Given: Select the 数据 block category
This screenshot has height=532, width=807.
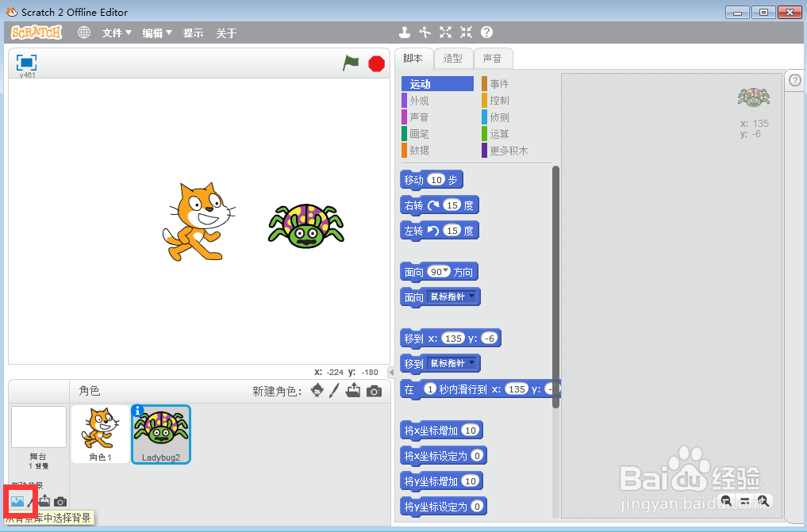Looking at the screenshot, I should pos(437,150).
